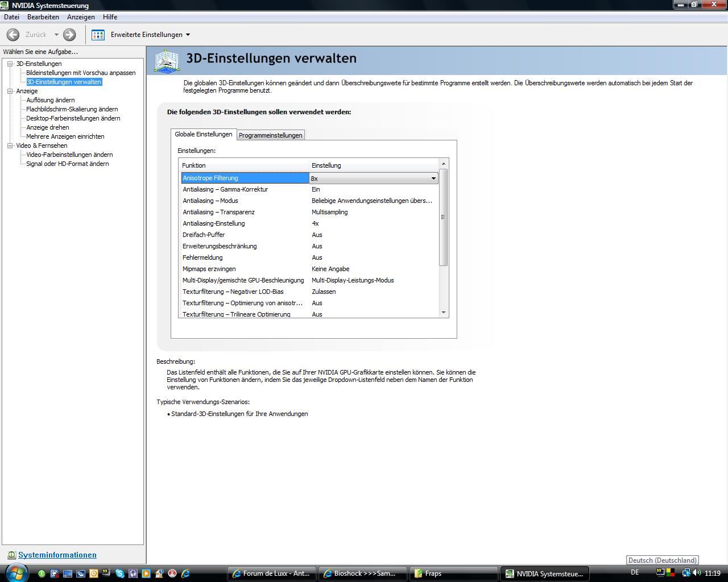Select Texturfilterung – Negativer LOD-Bias row
The width and height of the screenshot is (728, 582).
pyautogui.click(x=310, y=292)
